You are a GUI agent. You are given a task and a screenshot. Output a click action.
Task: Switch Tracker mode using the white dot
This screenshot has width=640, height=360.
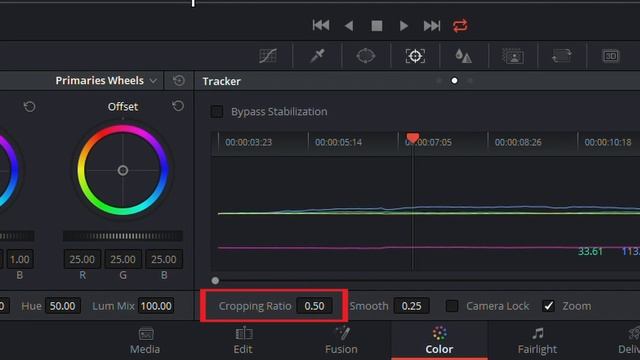click(454, 81)
